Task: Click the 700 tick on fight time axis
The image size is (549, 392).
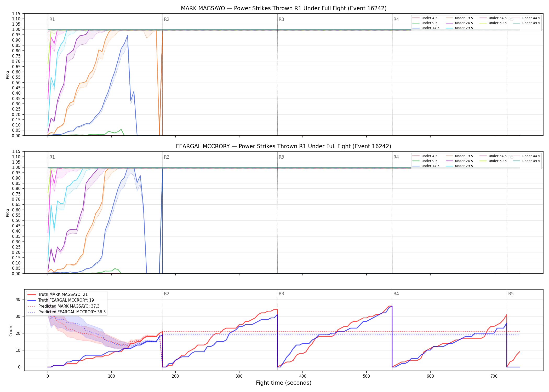Action: pos(494,376)
